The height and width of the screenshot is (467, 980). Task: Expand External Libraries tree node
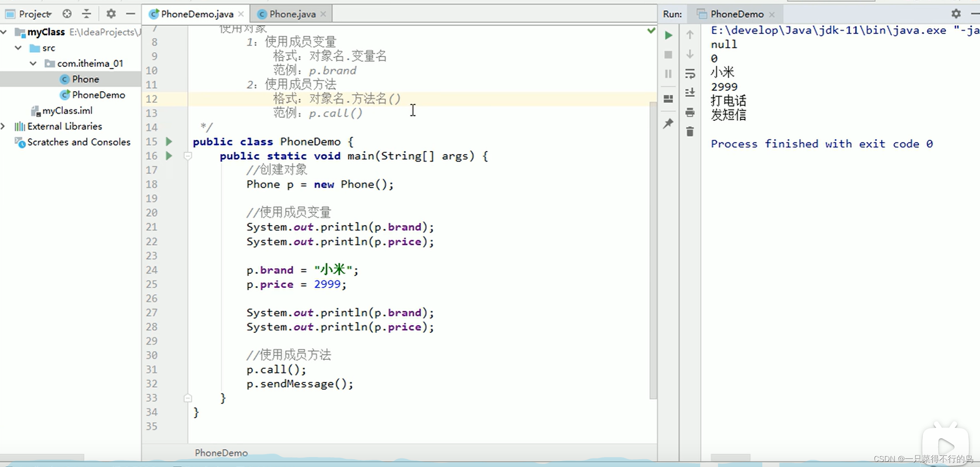(3, 126)
